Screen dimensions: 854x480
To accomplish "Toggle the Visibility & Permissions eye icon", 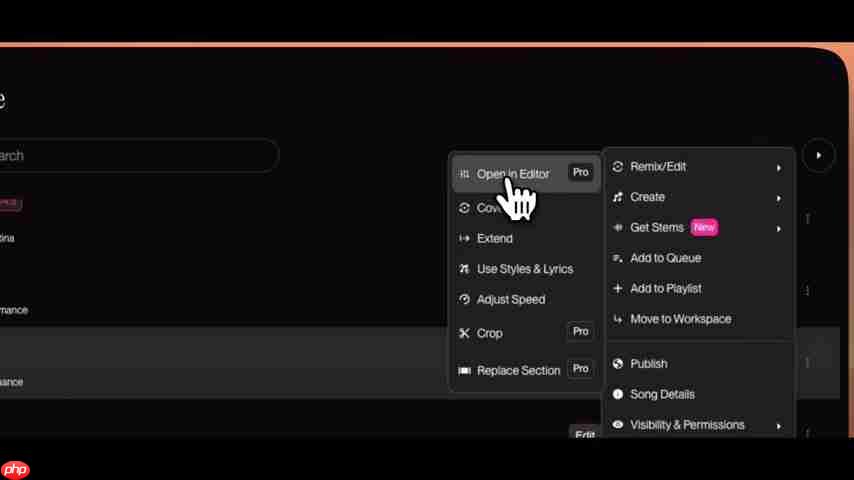I will point(618,424).
